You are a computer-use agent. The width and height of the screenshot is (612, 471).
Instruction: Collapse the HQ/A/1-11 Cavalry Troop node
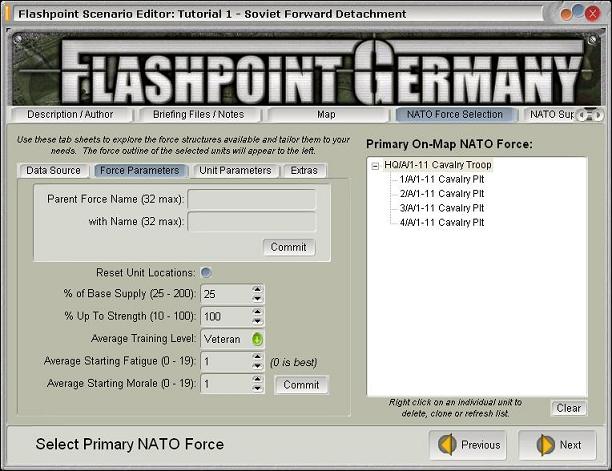click(375, 166)
